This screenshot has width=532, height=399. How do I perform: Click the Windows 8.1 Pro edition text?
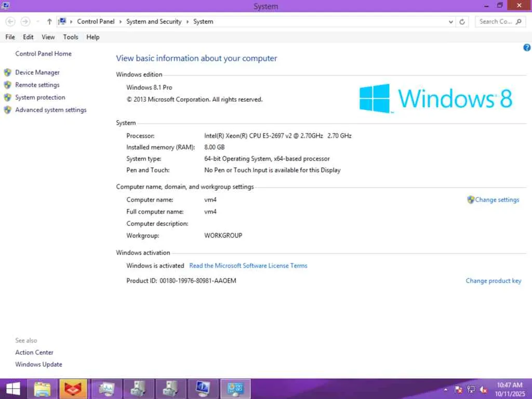click(x=149, y=87)
